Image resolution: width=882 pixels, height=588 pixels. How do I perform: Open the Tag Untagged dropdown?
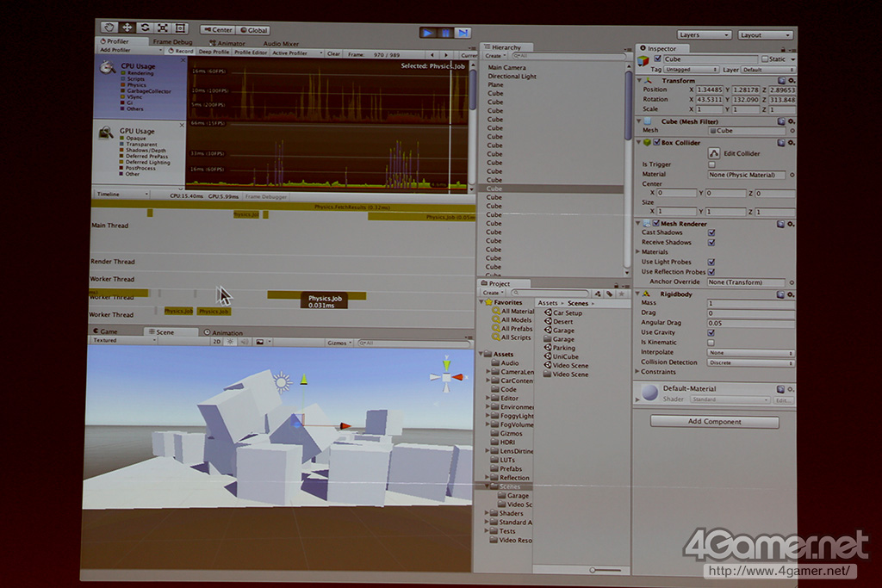[x=691, y=70]
